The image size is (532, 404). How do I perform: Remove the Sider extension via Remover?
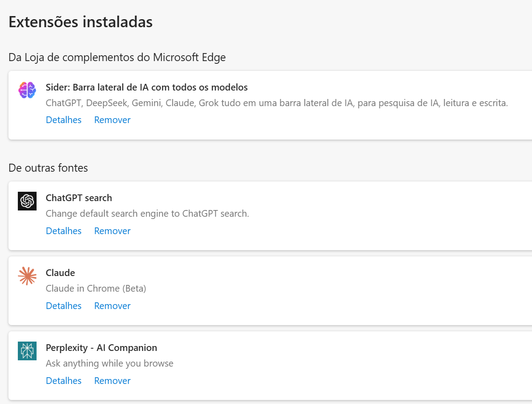(x=112, y=120)
